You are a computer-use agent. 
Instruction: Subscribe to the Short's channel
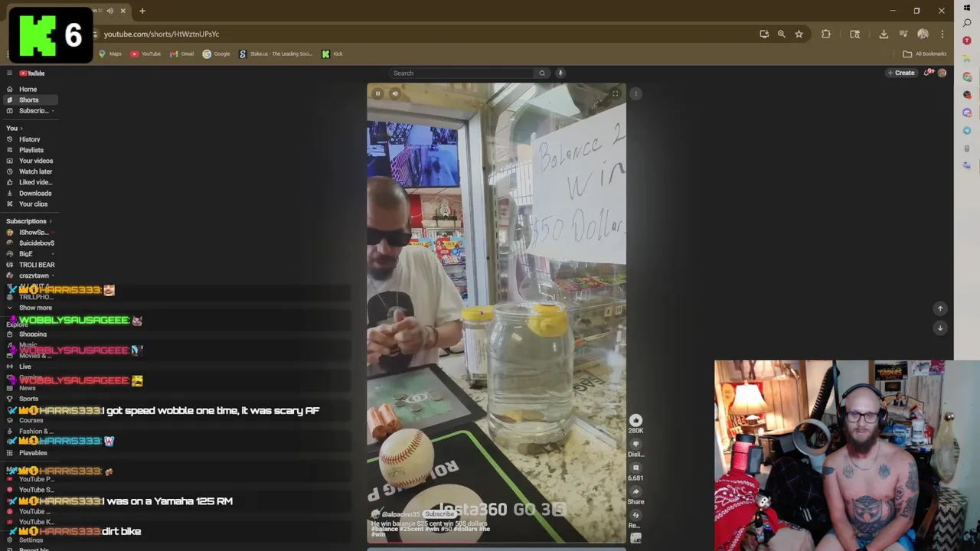[439, 514]
